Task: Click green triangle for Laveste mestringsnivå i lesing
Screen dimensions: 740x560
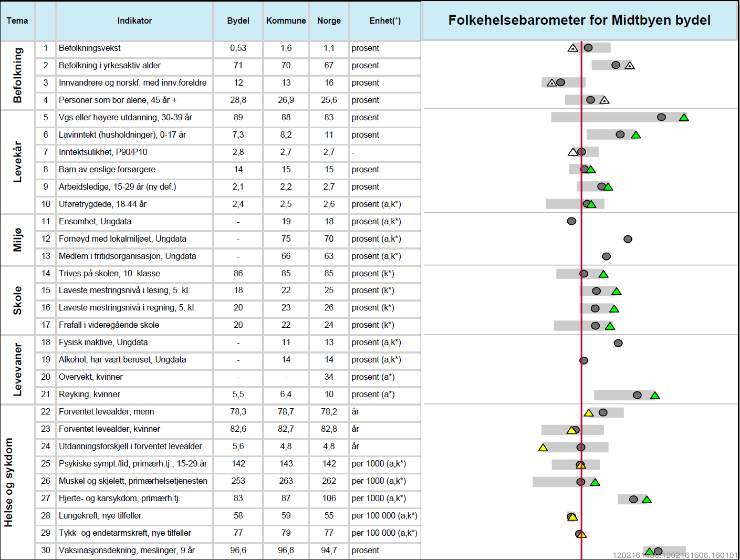Action: pyautogui.click(x=617, y=292)
